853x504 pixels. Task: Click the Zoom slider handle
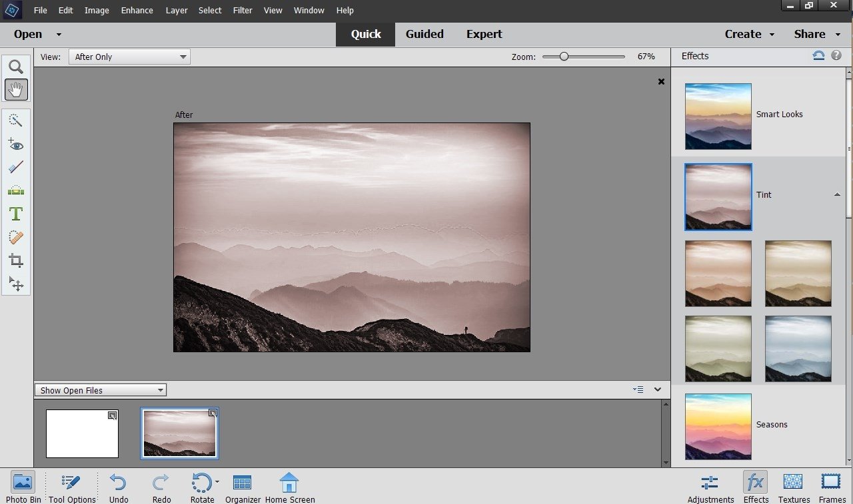[565, 57]
